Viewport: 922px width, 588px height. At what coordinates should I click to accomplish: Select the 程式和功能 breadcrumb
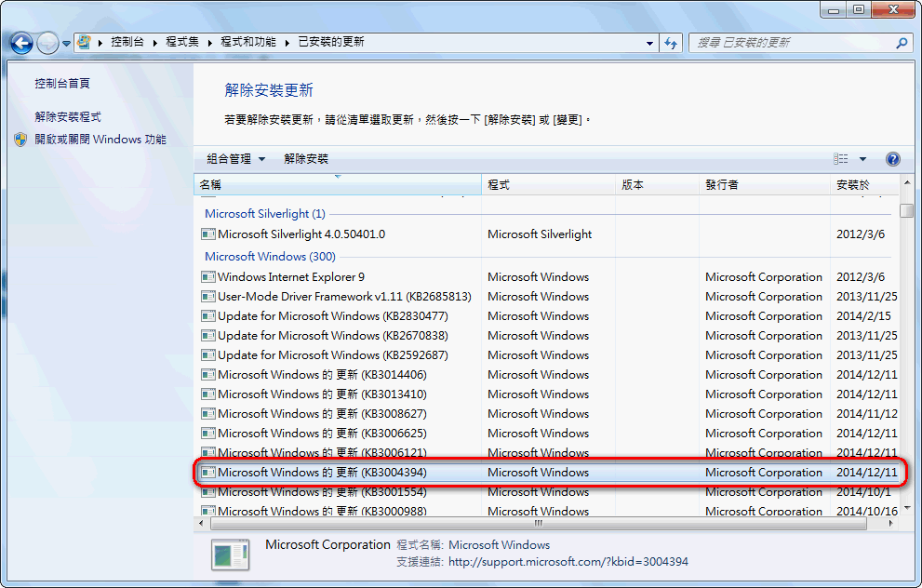tap(248, 42)
